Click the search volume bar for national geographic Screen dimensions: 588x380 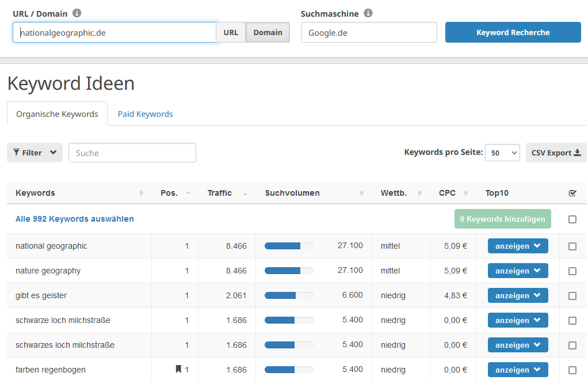pyautogui.click(x=289, y=246)
